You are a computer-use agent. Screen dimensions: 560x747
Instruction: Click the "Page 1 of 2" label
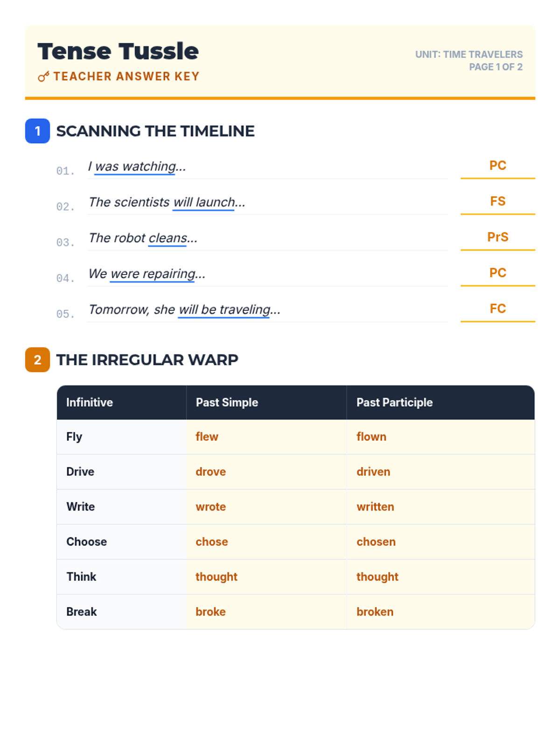click(x=496, y=67)
